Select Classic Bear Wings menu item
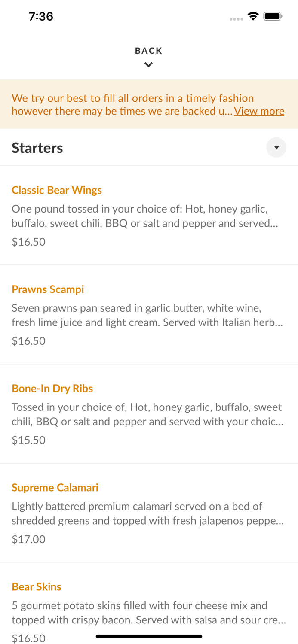 pyautogui.click(x=57, y=190)
